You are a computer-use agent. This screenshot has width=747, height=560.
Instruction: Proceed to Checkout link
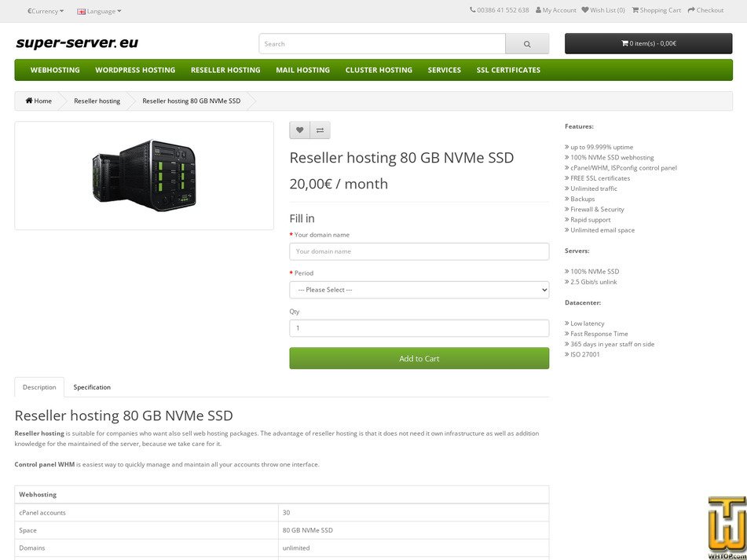pos(705,10)
